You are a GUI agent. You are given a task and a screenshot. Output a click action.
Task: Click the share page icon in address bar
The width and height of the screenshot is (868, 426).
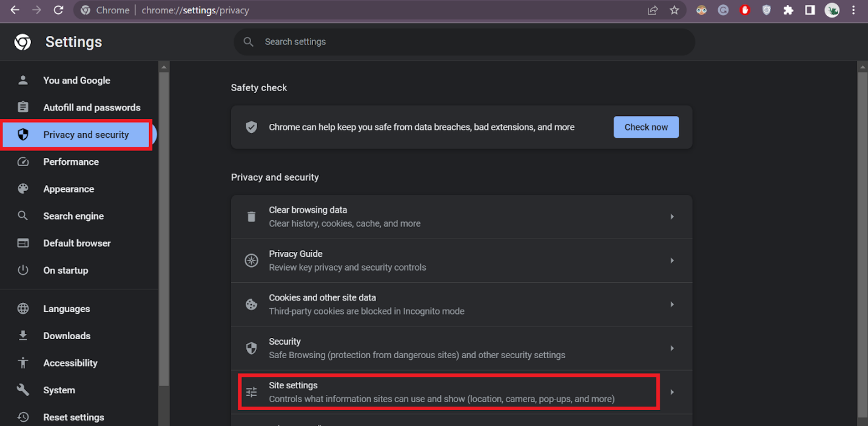tap(653, 10)
